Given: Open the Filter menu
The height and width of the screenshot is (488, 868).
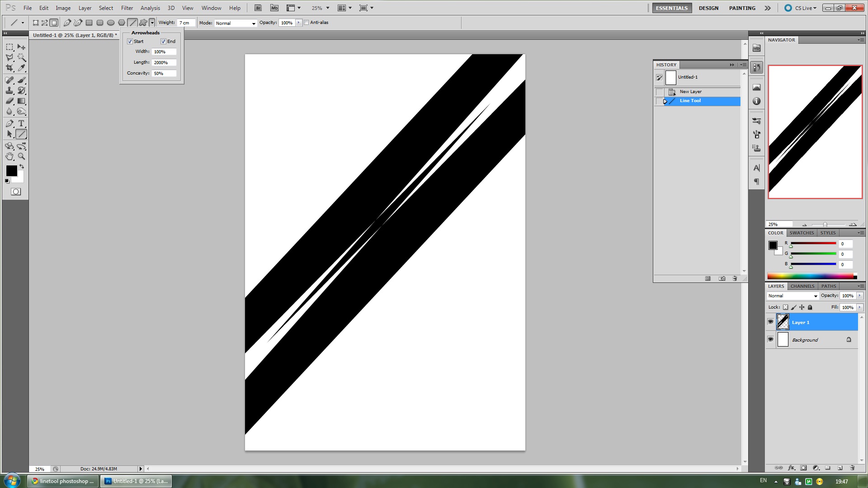Looking at the screenshot, I should pos(127,8).
